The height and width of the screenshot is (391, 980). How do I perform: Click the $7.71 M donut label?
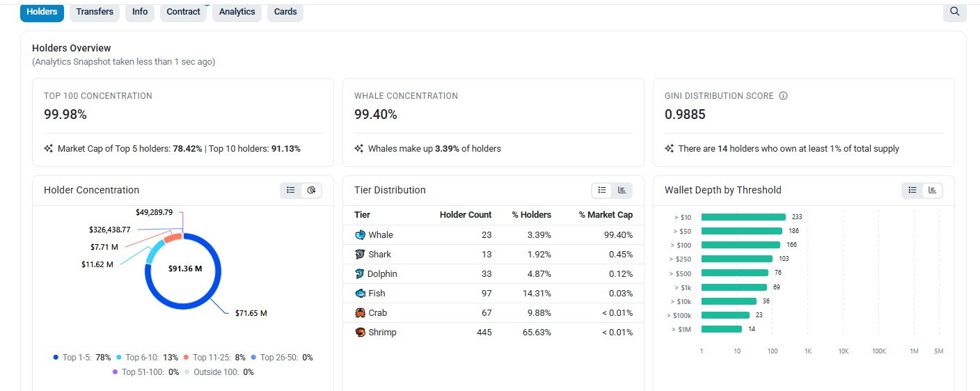pos(104,247)
